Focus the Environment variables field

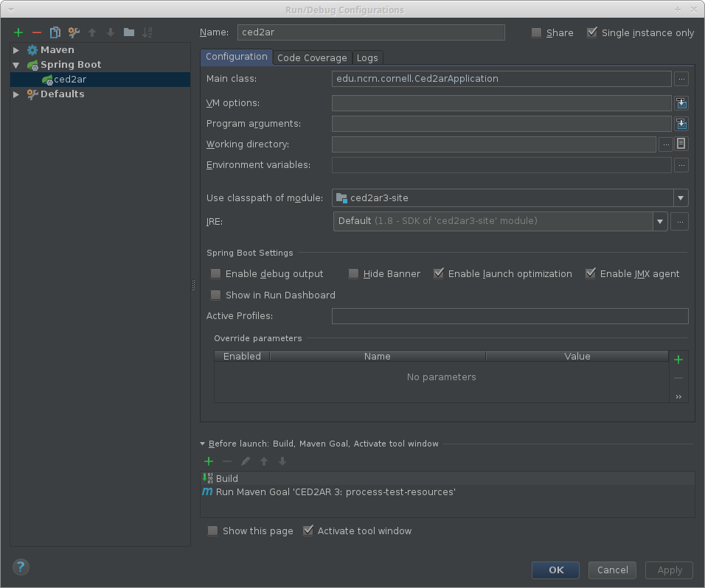point(501,165)
